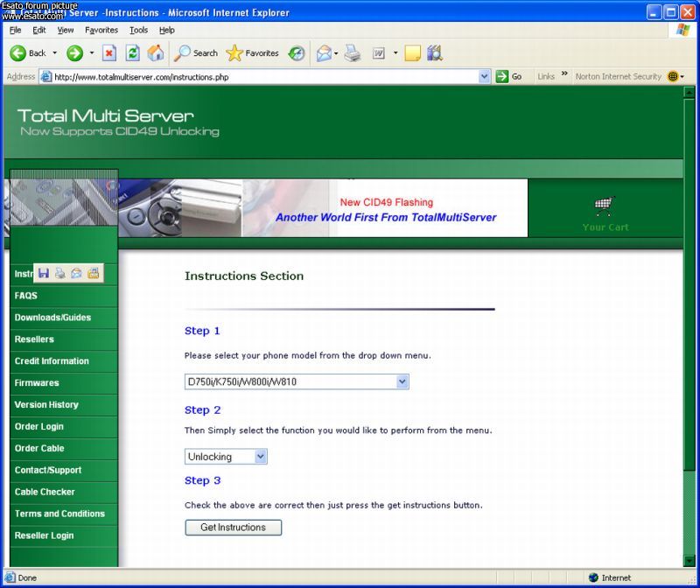Screen dimensions: 700x588
Task: Open the Favorites menu in menu bar
Action: [101, 30]
